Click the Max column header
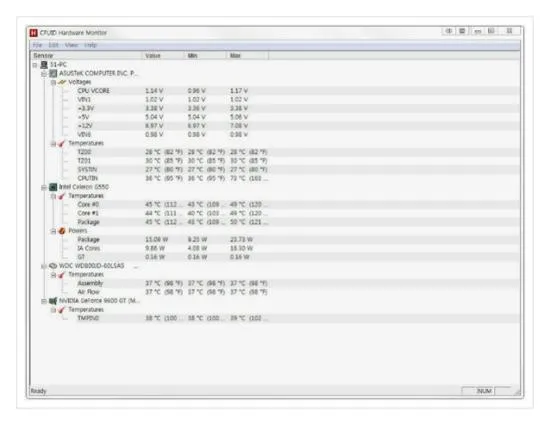 click(x=248, y=56)
